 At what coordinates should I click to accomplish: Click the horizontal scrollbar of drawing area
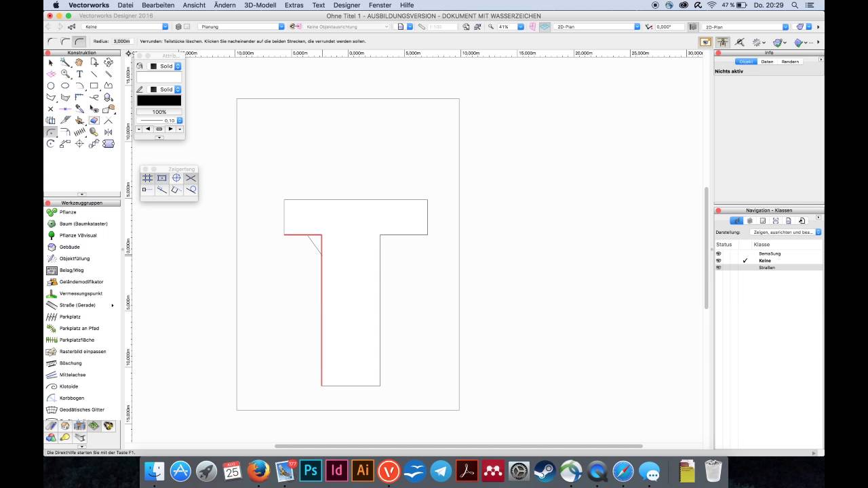click(x=458, y=446)
